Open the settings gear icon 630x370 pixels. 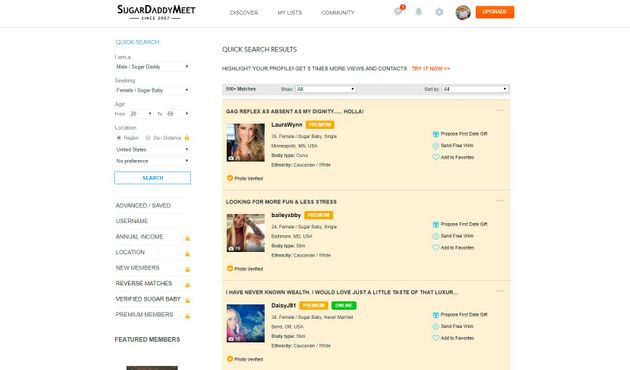click(439, 12)
